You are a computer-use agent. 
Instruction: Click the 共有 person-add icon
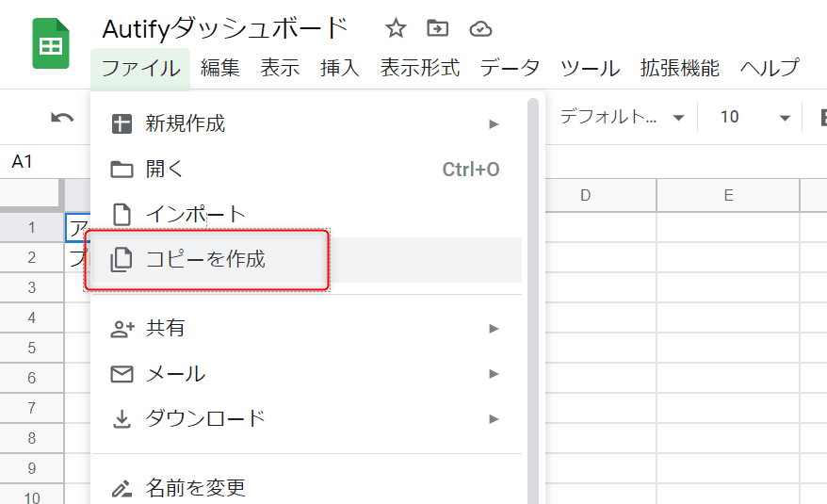122,329
